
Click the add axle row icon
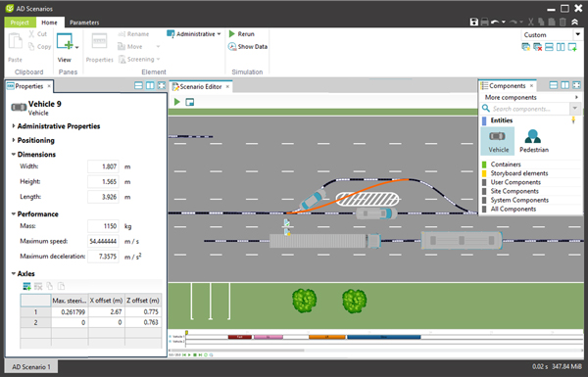coord(26,287)
